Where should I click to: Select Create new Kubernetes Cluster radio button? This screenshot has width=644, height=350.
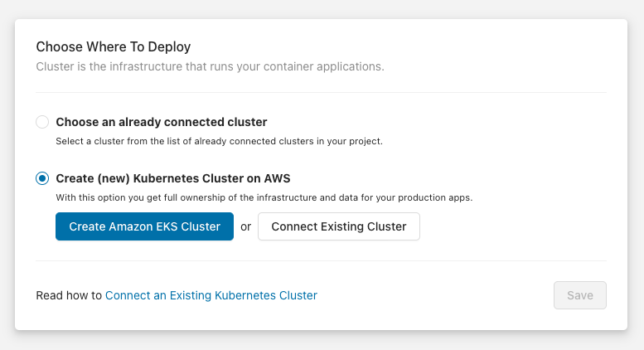coord(42,178)
